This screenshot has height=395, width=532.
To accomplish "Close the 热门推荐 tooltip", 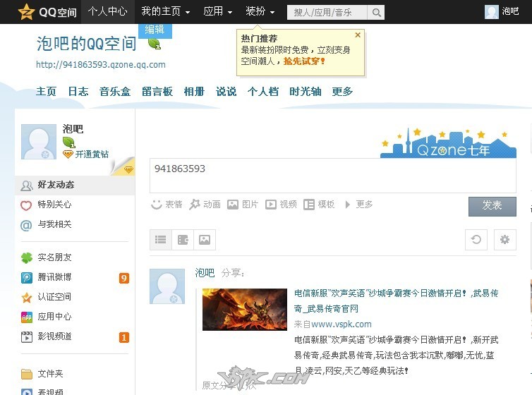I will pyautogui.click(x=358, y=35).
